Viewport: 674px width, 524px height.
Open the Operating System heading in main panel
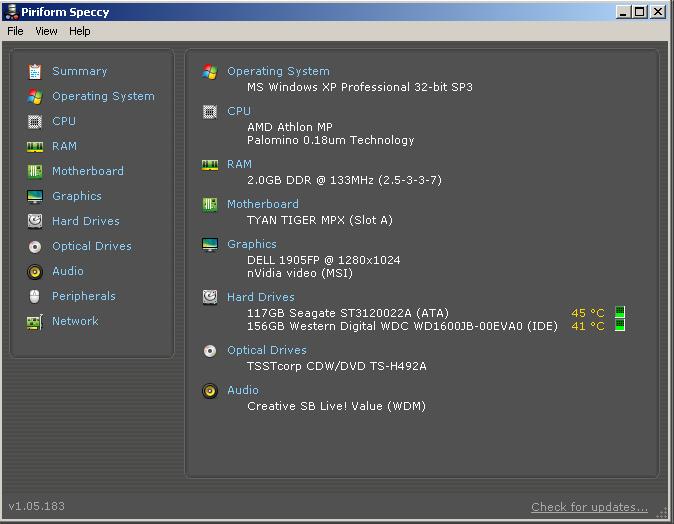(x=278, y=71)
